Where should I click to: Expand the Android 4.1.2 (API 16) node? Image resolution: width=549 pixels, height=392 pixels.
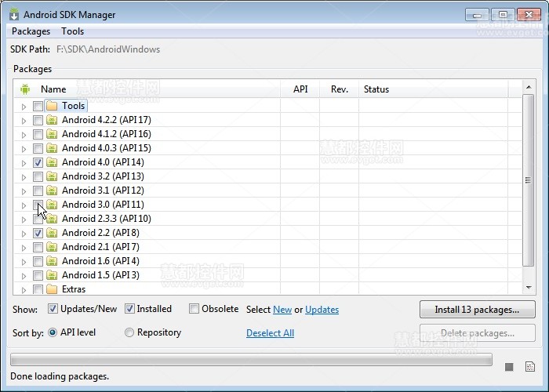pyautogui.click(x=24, y=135)
